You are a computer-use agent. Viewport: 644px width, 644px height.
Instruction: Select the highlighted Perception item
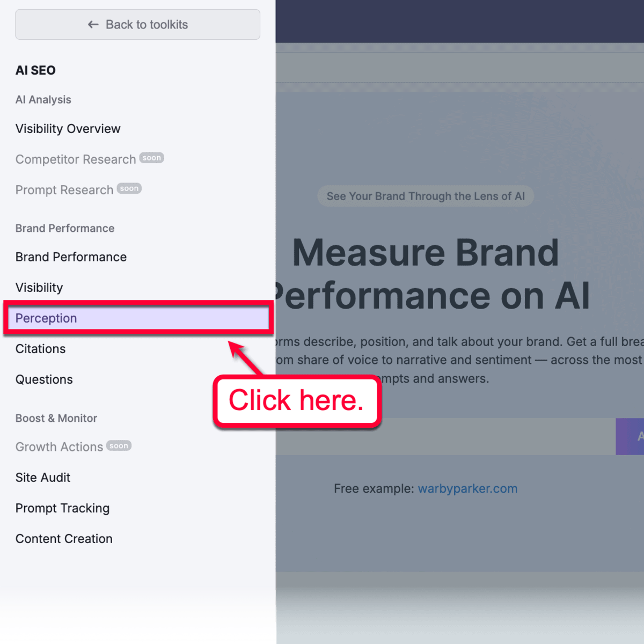[x=46, y=318]
